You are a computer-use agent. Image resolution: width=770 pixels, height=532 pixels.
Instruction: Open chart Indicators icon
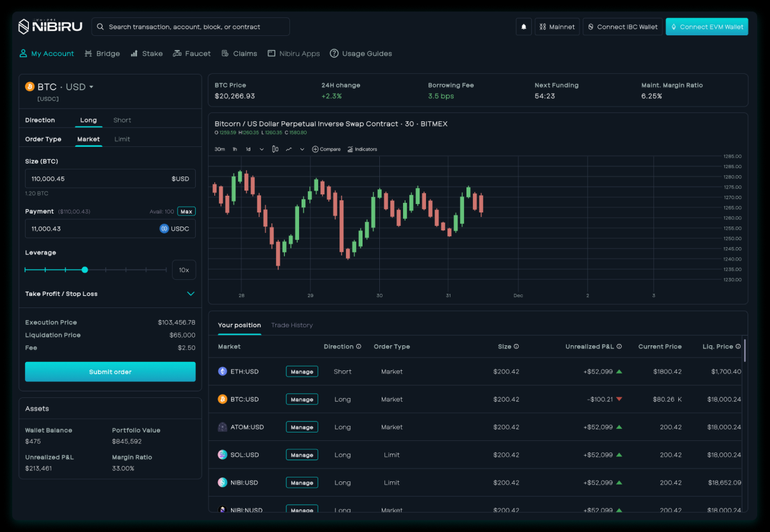coord(350,149)
